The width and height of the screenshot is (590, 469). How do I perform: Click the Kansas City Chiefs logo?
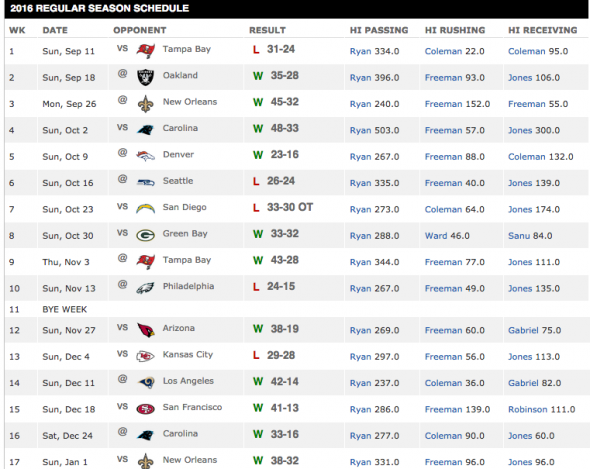pos(145,356)
